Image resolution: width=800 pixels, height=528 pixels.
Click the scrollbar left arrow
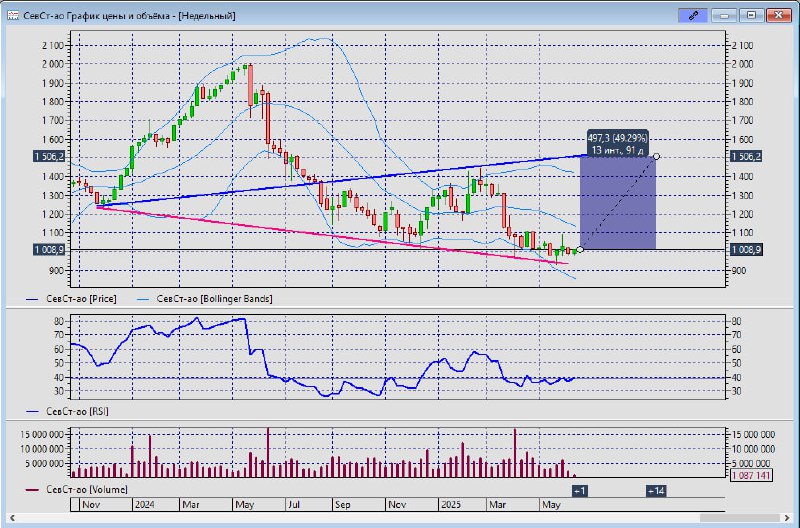pos(12,518)
